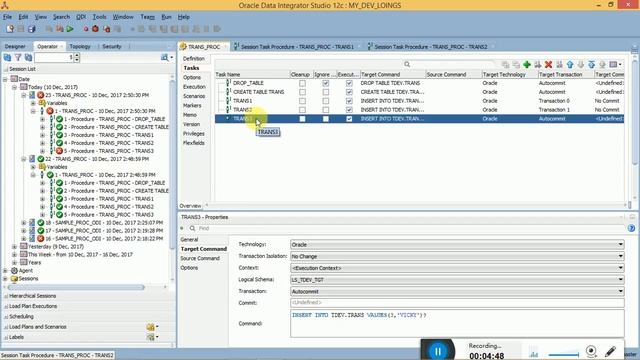Click the column selector icon in Tasks toolbar
Screen dimensions: 640x360
click(x=615, y=64)
